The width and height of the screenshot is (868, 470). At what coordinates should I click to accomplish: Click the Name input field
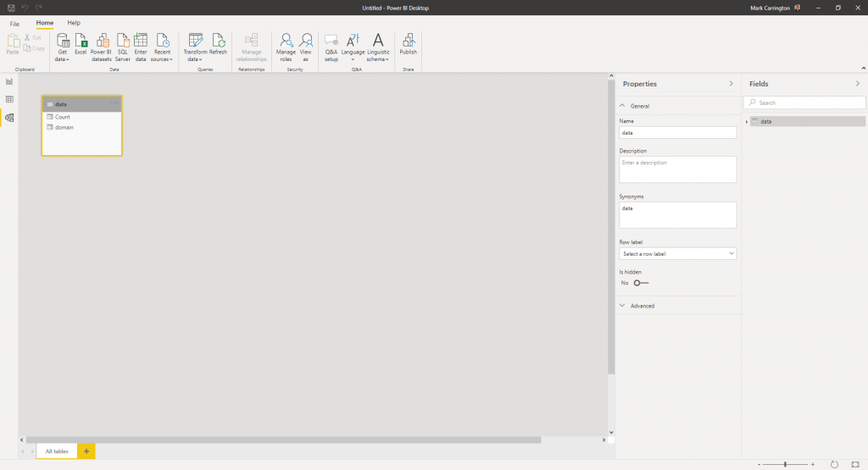click(677, 133)
